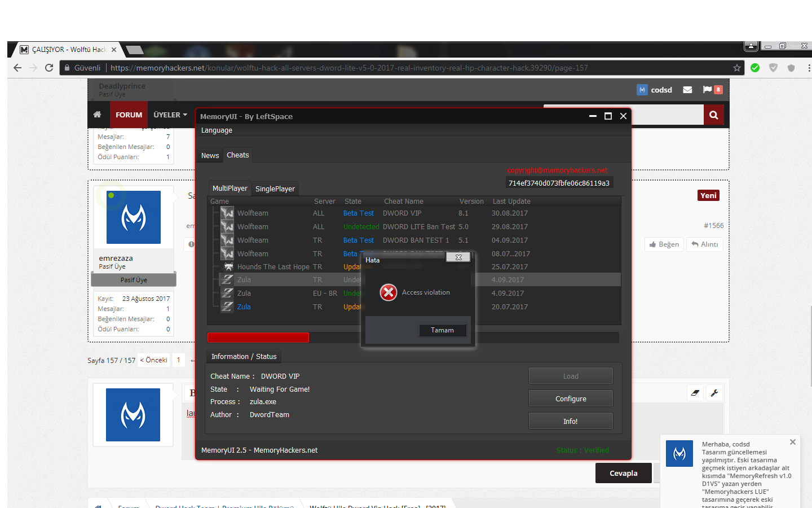Image resolution: width=812 pixels, height=508 pixels.
Task: Click the Configure button
Action: (x=571, y=398)
